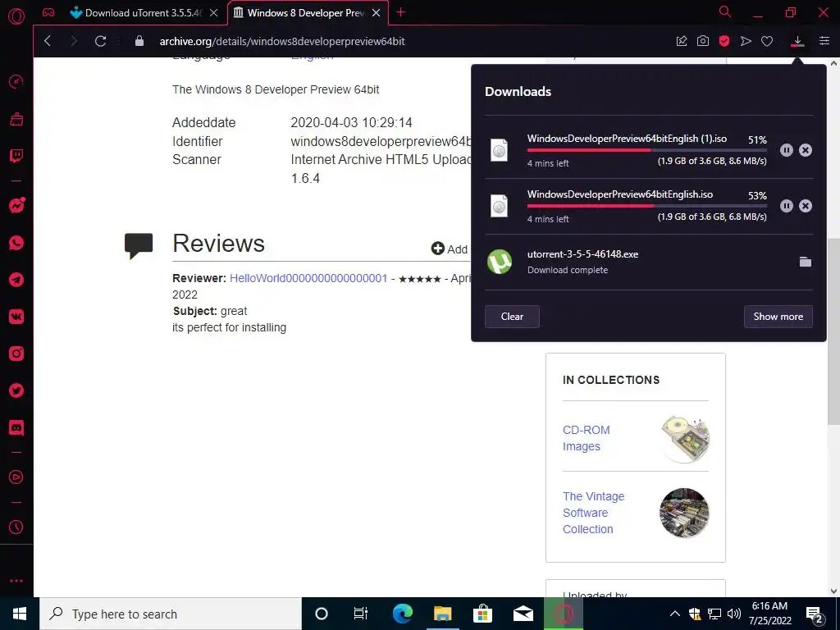The image size is (840, 630).
Task: Open a new tab with plus
Action: coord(400,12)
